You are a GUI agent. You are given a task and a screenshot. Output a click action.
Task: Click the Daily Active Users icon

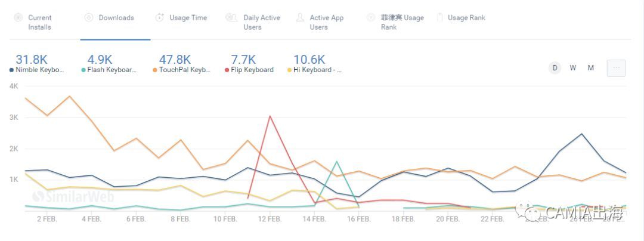(x=231, y=18)
